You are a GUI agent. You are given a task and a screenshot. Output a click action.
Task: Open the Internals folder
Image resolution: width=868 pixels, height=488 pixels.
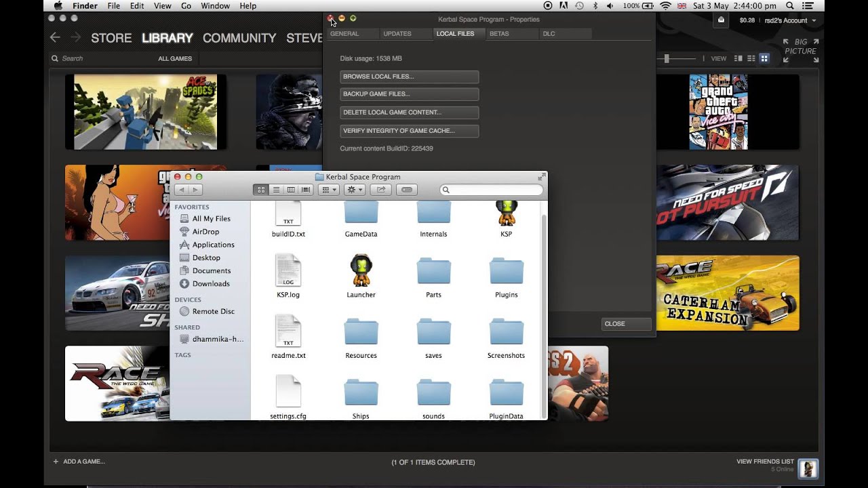(x=433, y=219)
